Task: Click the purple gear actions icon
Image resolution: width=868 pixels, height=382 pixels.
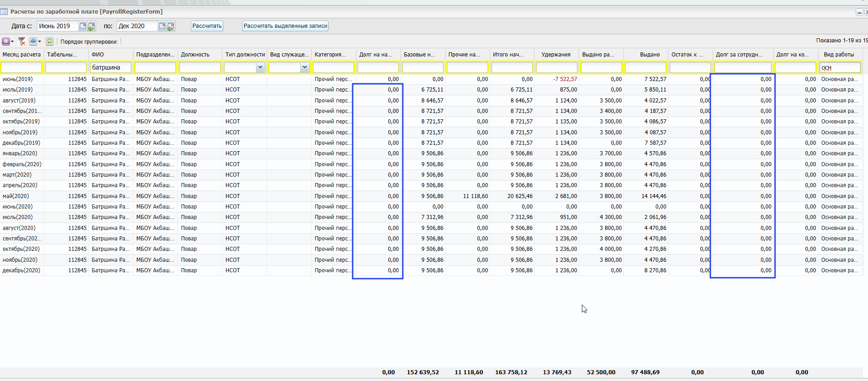Action: tap(6, 41)
